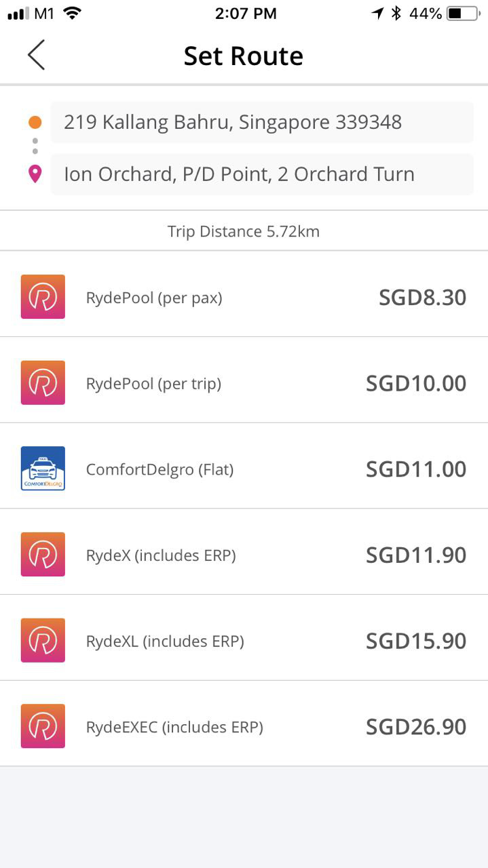
Task: Tap the pink destination pin icon
Action: coord(35,174)
